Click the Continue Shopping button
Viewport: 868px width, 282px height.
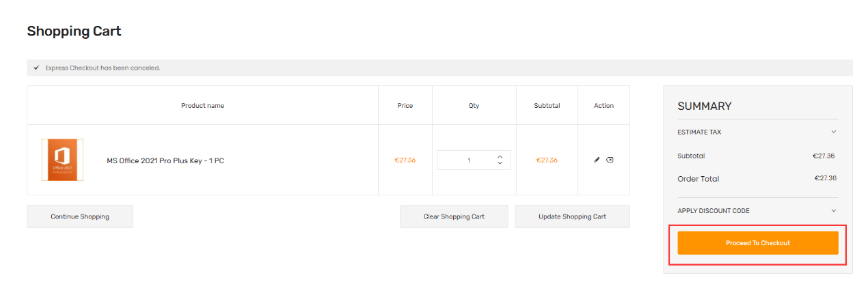[80, 216]
